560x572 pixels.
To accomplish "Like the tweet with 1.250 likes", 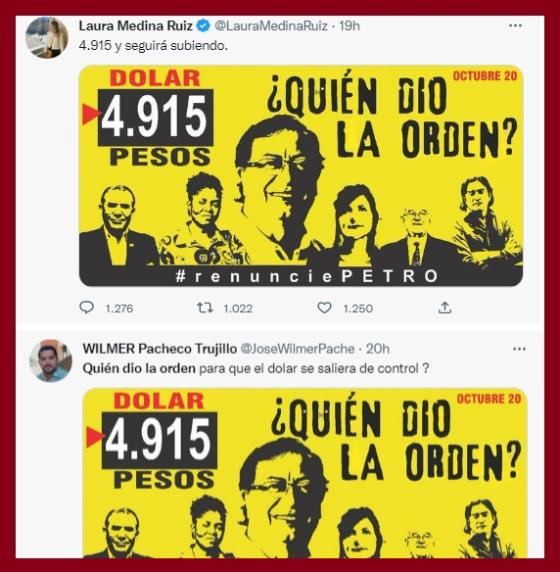I will (x=324, y=308).
